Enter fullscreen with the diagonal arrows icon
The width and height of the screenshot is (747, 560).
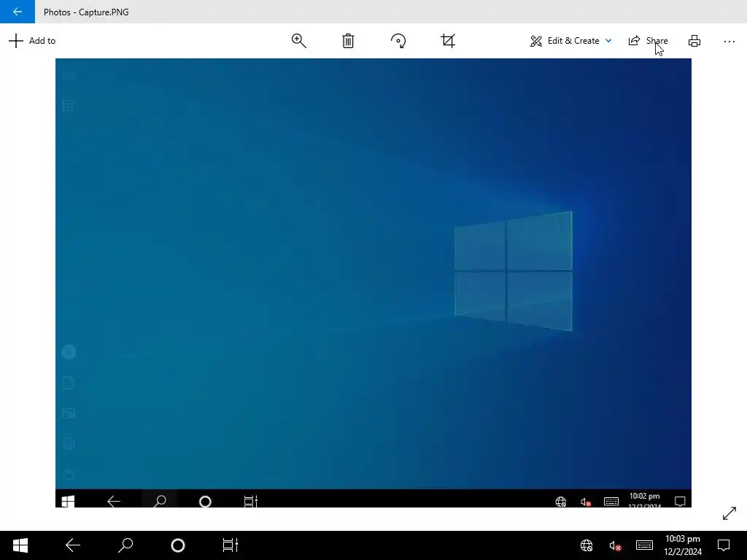click(729, 513)
